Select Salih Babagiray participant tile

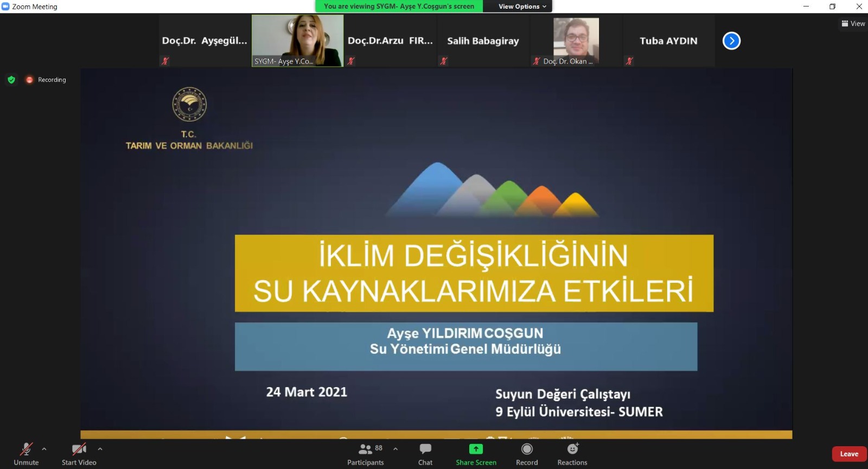click(483, 41)
